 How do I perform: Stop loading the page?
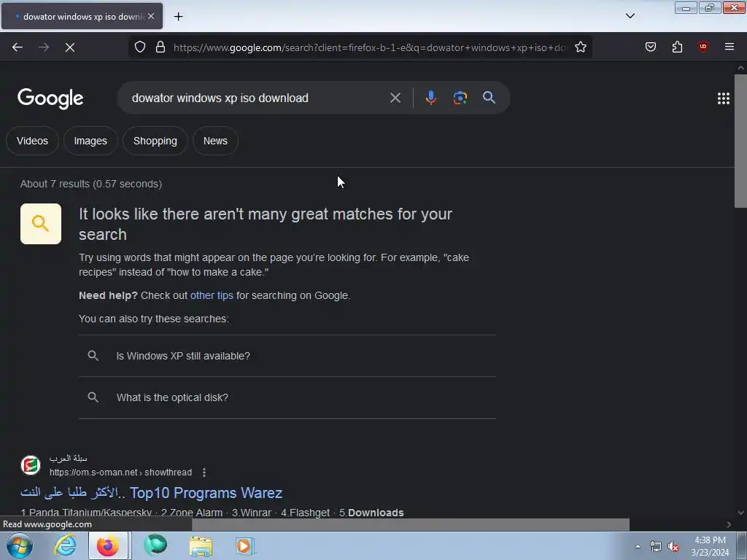coord(70,47)
